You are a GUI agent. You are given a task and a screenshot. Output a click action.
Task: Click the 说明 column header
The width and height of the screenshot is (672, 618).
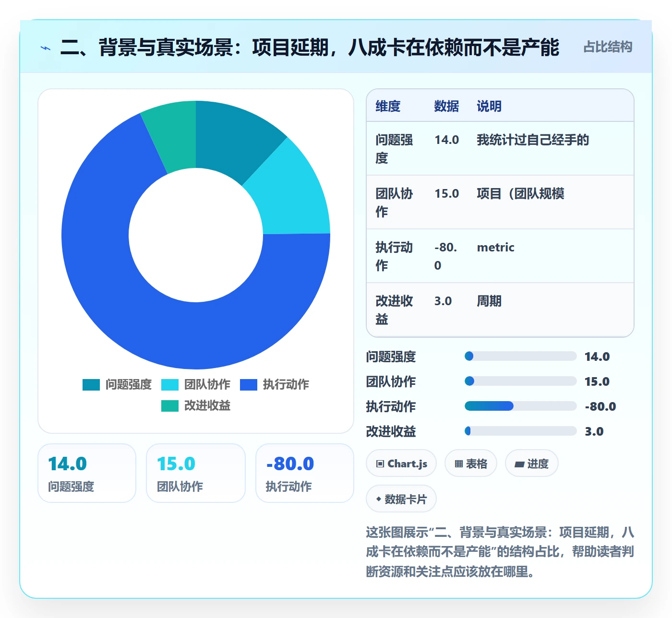pyautogui.click(x=489, y=106)
